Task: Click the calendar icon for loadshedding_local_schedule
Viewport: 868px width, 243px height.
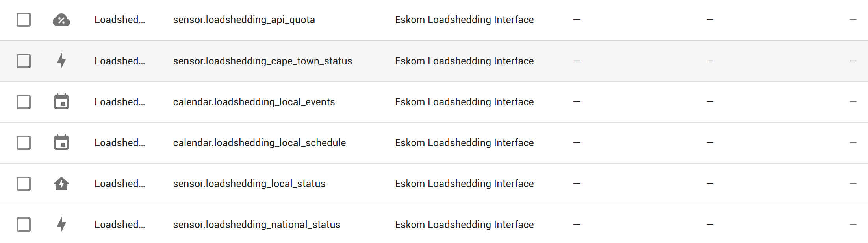Action: pyautogui.click(x=61, y=142)
